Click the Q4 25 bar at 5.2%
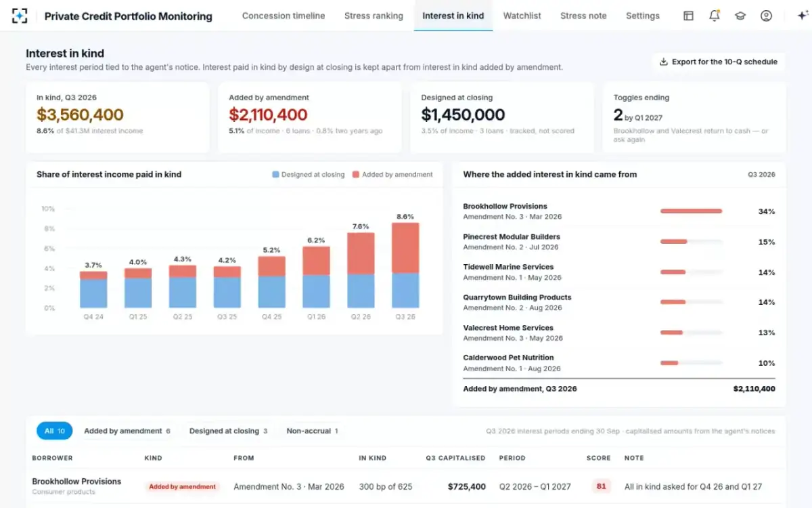 pyautogui.click(x=271, y=282)
